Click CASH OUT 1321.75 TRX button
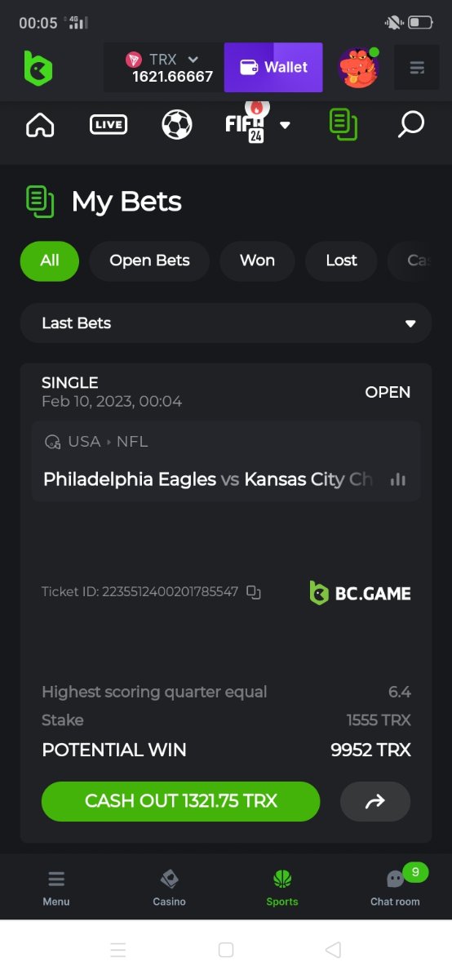The image size is (452, 980). 180,801
